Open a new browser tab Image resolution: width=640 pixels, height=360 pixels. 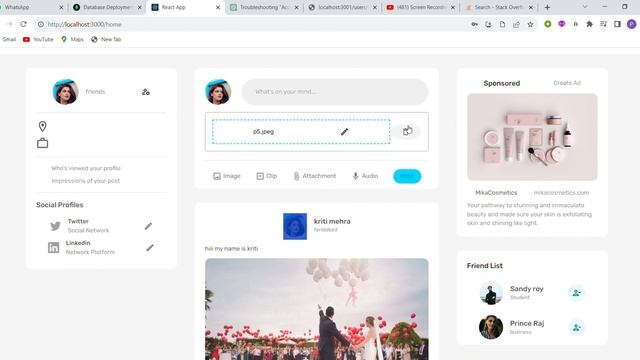[547, 7]
